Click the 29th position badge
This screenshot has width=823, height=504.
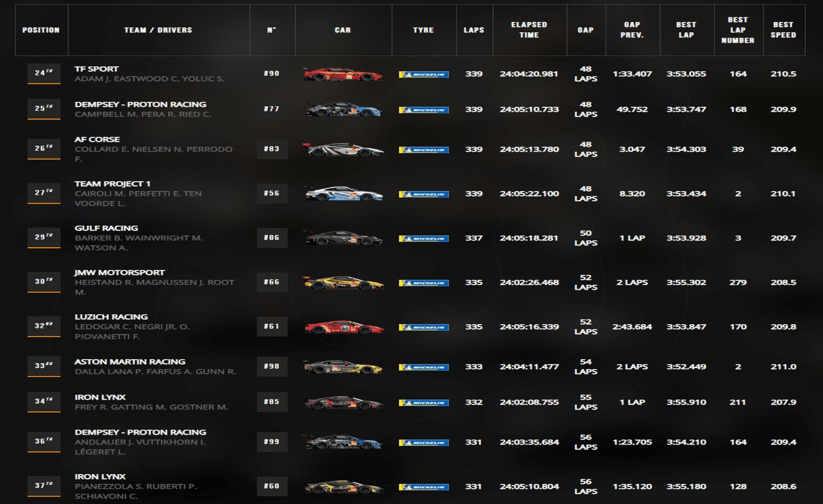(x=44, y=238)
